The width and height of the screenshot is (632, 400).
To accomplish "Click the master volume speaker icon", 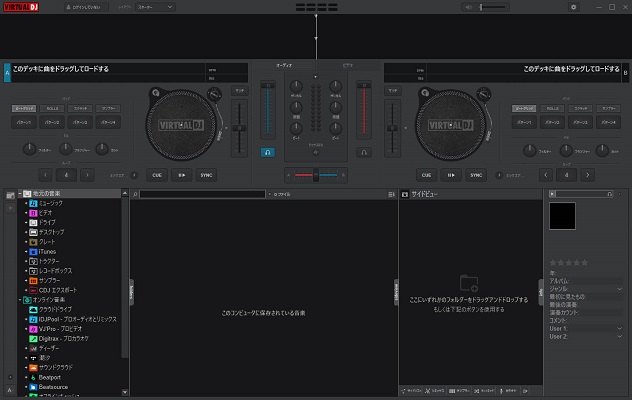I will coord(468,7).
